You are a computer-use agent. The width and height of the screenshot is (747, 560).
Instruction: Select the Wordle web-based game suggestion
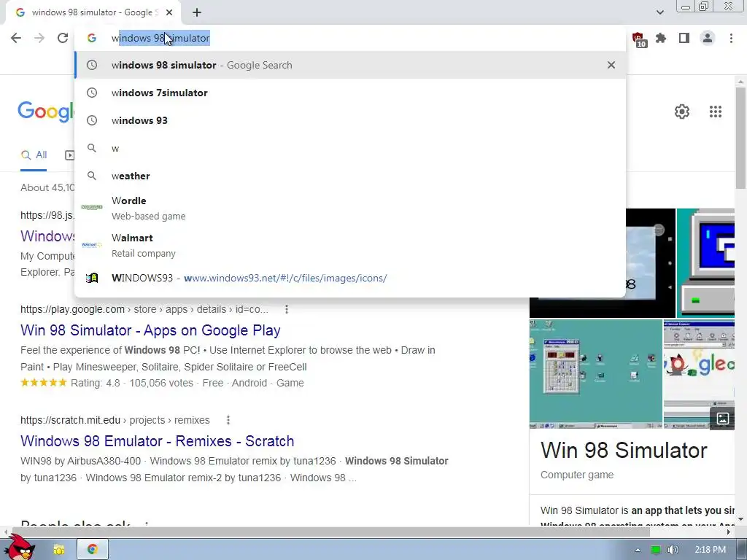[x=350, y=208]
